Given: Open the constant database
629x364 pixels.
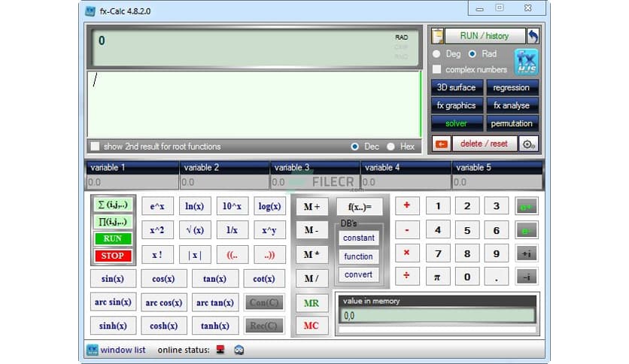Looking at the screenshot, I should point(359,238).
